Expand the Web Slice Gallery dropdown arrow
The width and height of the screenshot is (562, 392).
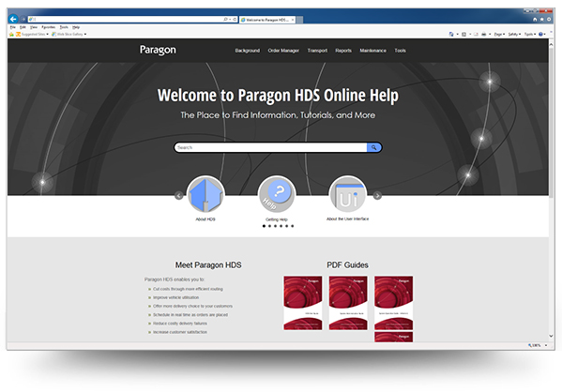[x=85, y=34]
